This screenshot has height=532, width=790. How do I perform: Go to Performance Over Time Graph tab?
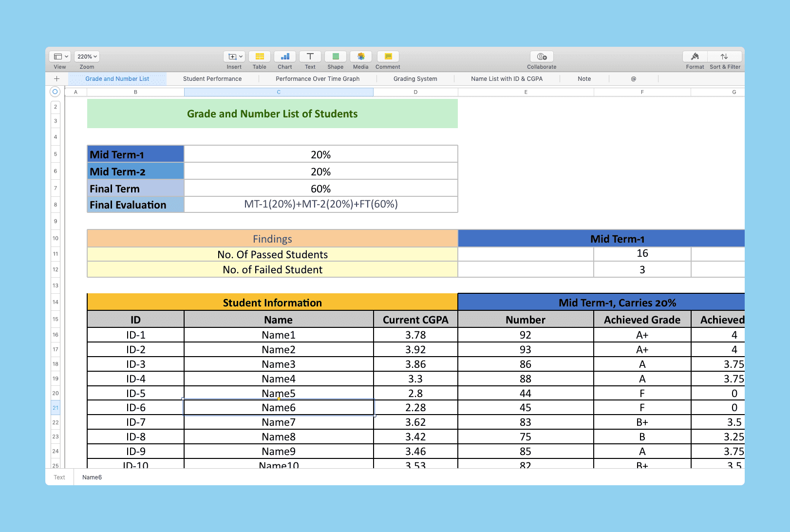(318, 79)
